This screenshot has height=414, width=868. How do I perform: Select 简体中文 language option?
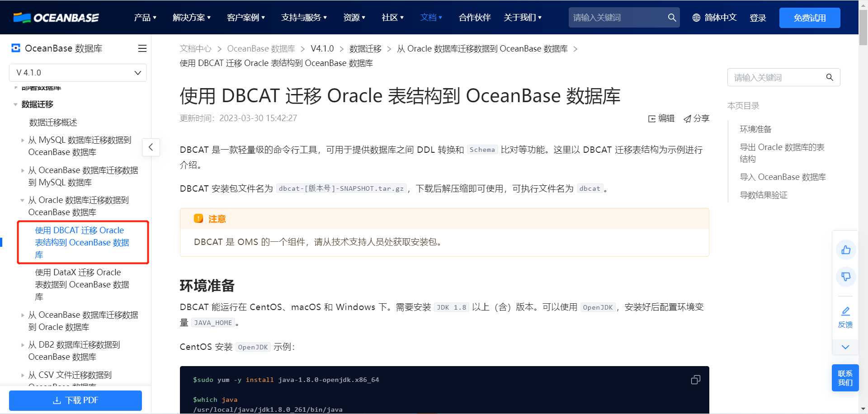(x=721, y=18)
